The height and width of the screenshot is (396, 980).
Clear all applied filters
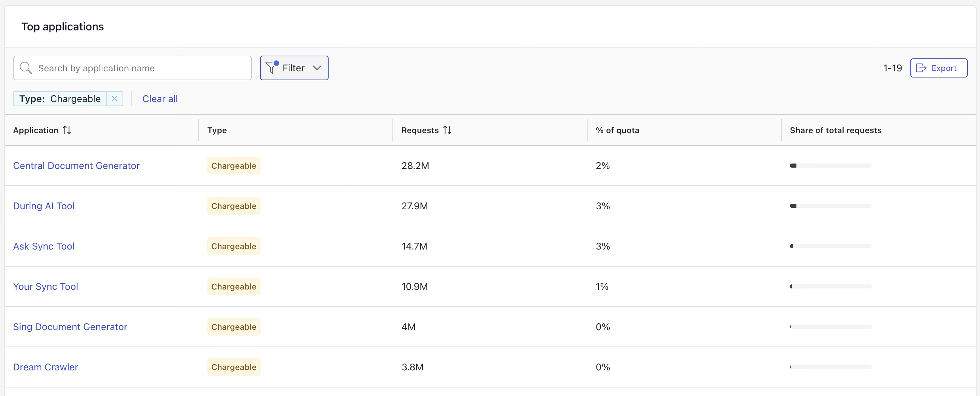tap(160, 99)
